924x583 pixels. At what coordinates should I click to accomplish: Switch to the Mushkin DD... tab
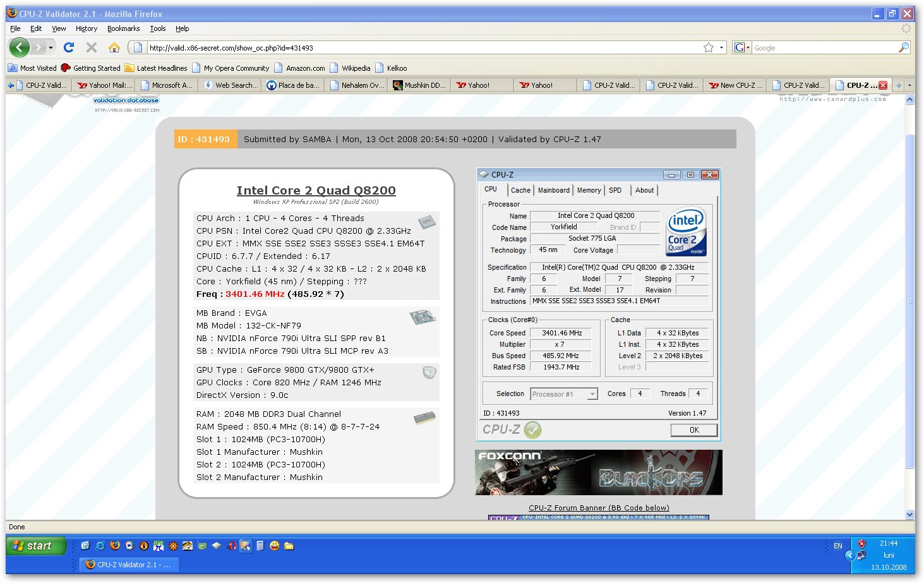tap(419, 85)
